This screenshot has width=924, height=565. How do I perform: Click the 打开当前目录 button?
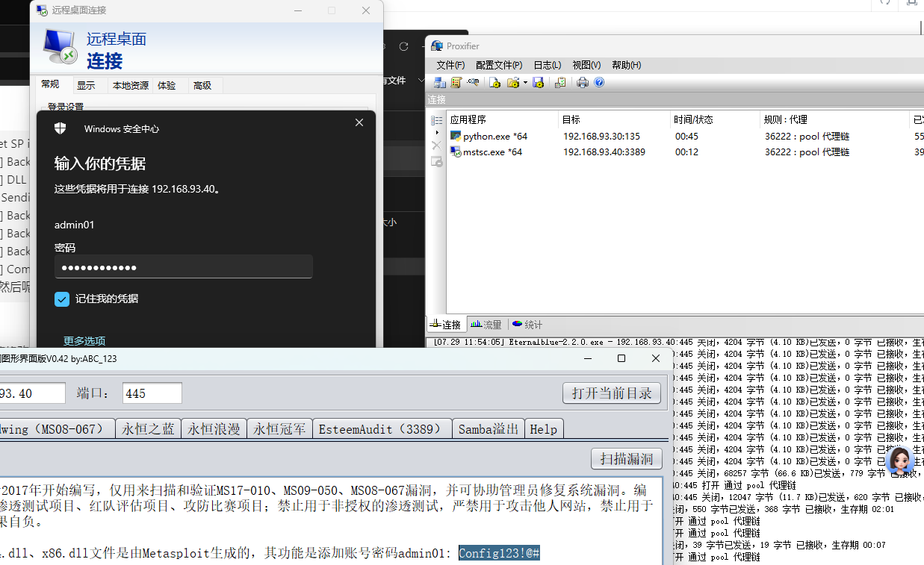coord(611,393)
